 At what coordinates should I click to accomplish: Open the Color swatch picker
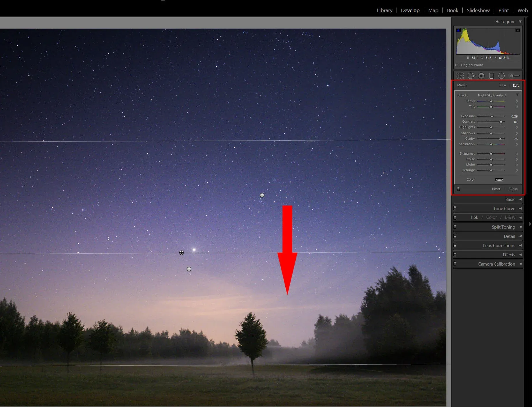499,180
